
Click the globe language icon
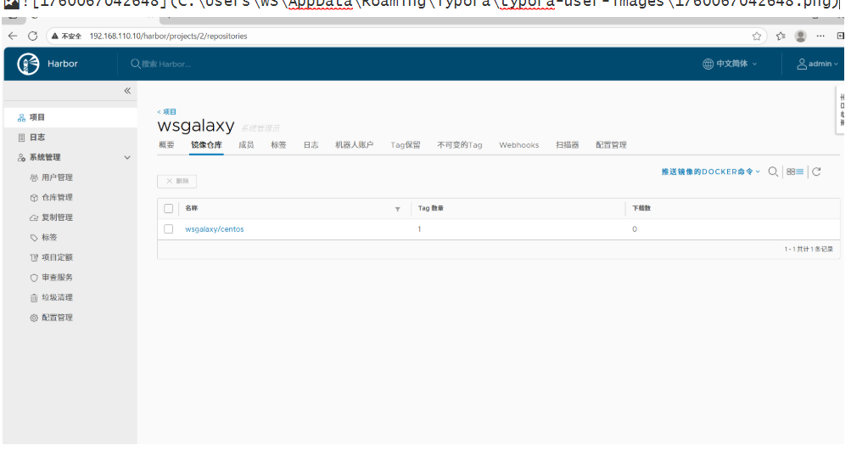[x=708, y=64]
